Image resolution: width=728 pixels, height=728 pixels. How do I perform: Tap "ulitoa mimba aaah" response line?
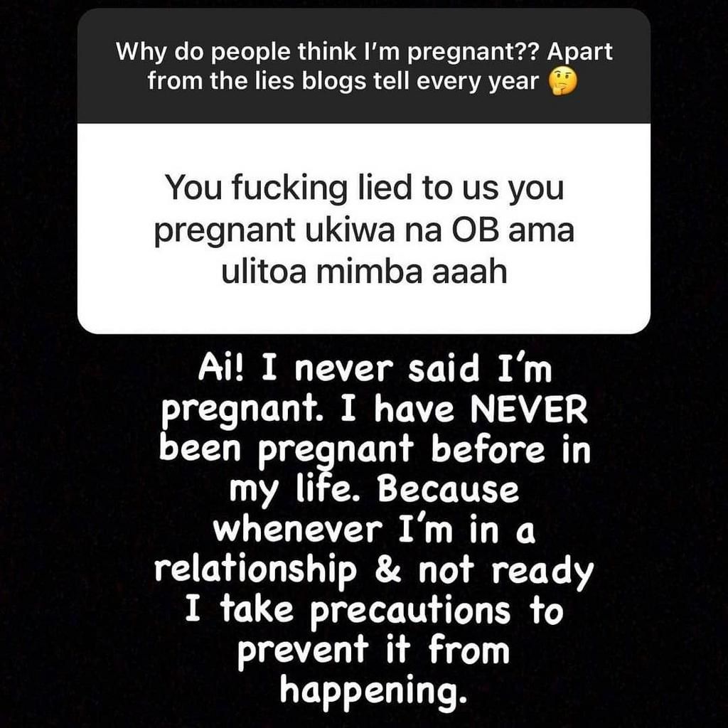364,271
